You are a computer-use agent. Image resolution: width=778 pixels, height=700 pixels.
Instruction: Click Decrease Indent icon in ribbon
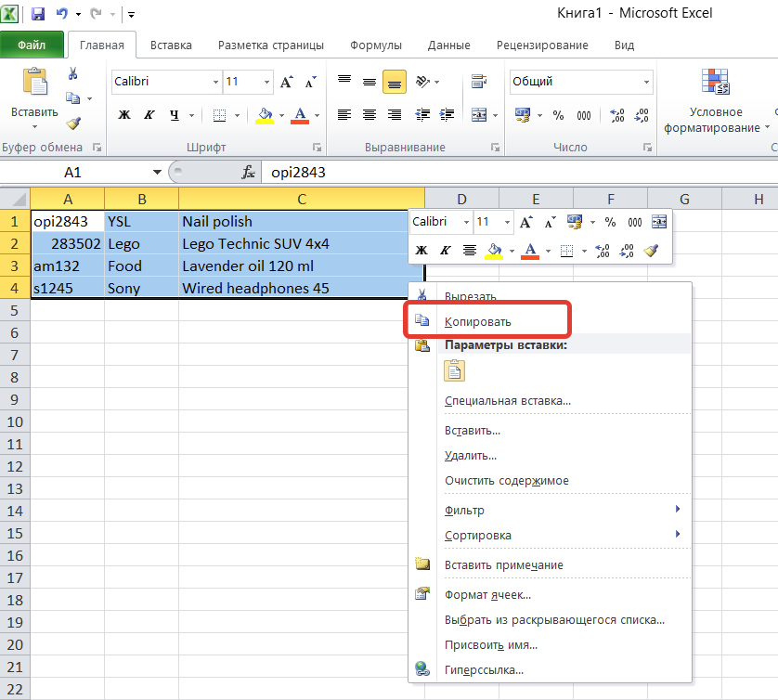click(422, 115)
